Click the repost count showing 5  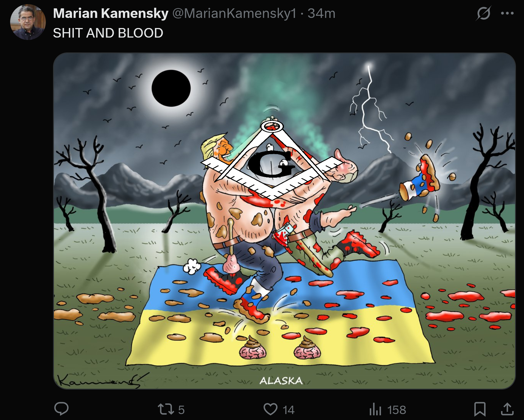pos(181,410)
